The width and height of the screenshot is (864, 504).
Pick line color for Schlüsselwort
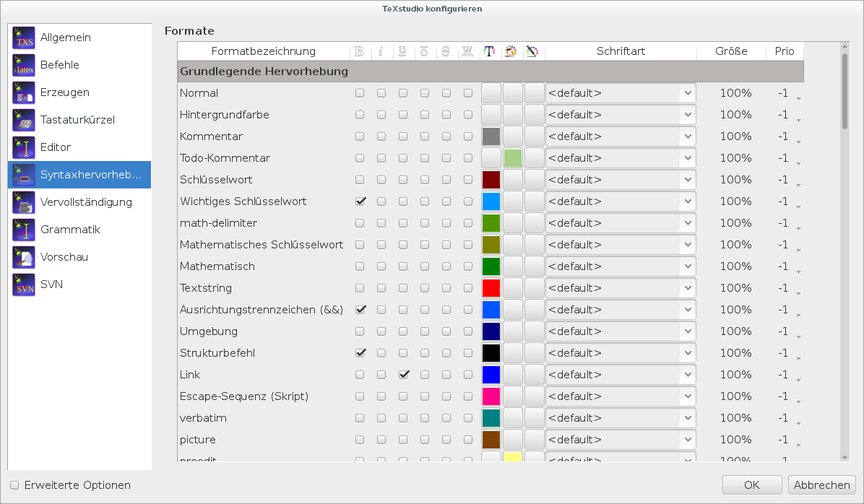click(534, 180)
